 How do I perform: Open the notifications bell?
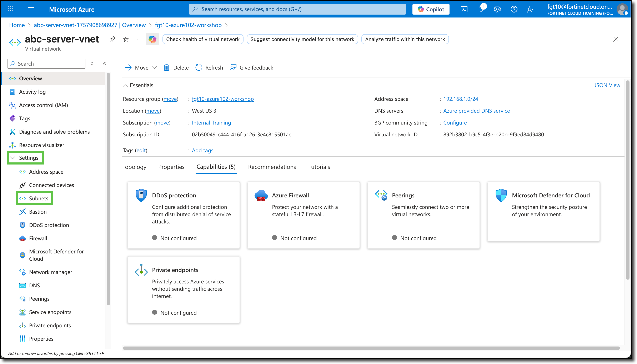pyautogui.click(x=481, y=9)
